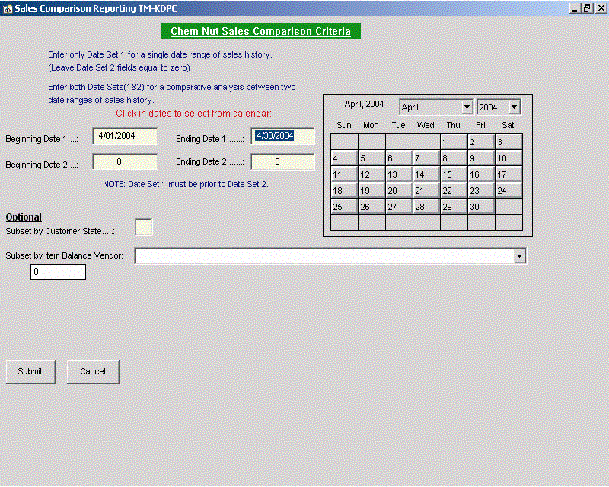Select calendar day 23

tap(481, 190)
